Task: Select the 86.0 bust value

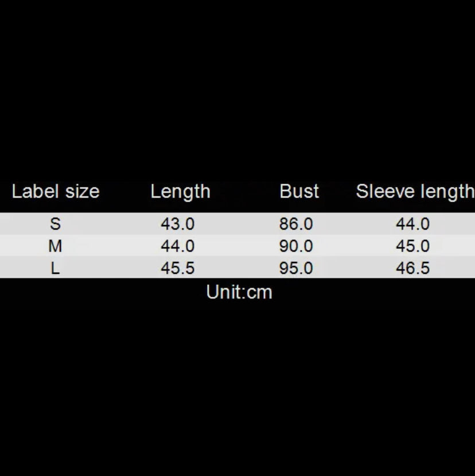Action: pyautogui.click(x=296, y=224)
